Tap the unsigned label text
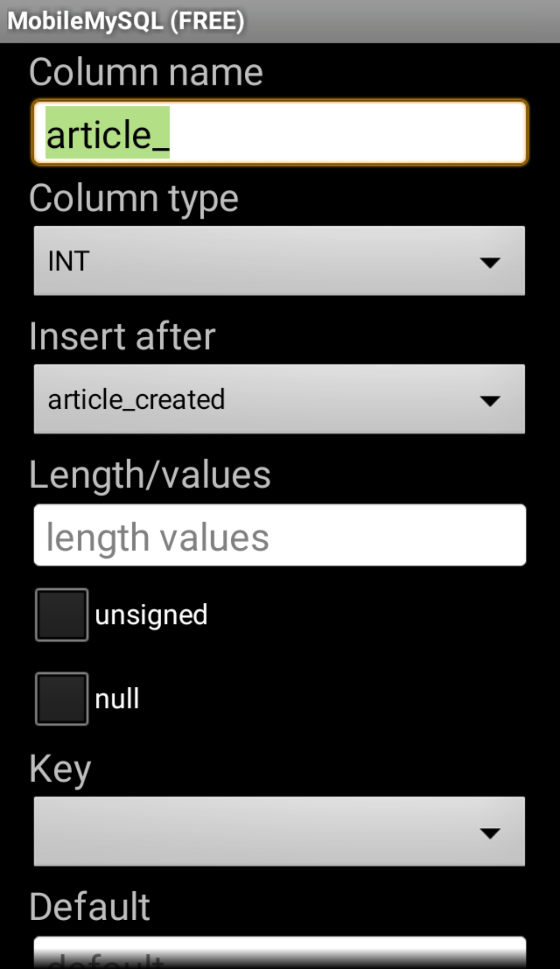This screenshot has height=969, width=560. click(151, 615)
